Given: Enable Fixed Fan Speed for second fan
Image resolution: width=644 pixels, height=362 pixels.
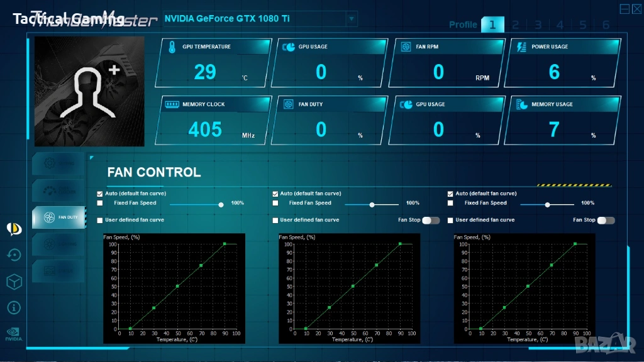Looking at the screenshot, I should (275, 203).
